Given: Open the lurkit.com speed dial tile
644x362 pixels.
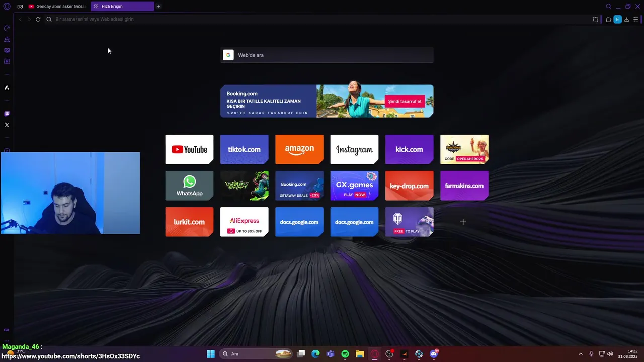Looking at the screenshot, I should tap(189, 222).
